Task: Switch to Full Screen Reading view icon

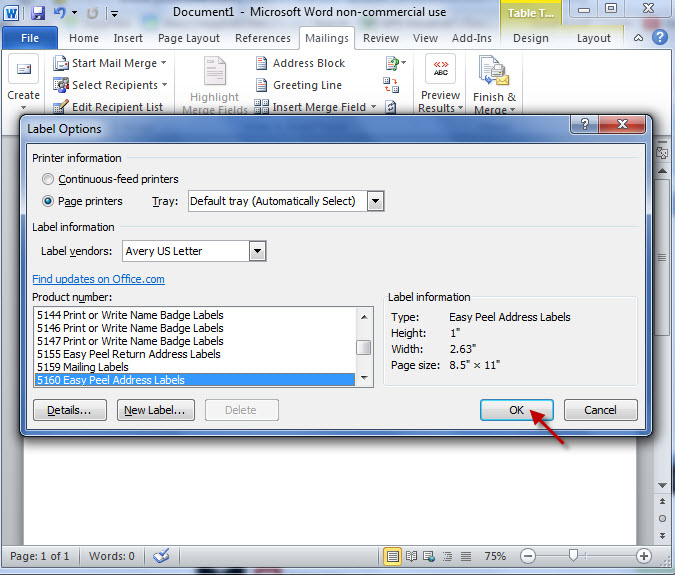Action: coord(411,556)
